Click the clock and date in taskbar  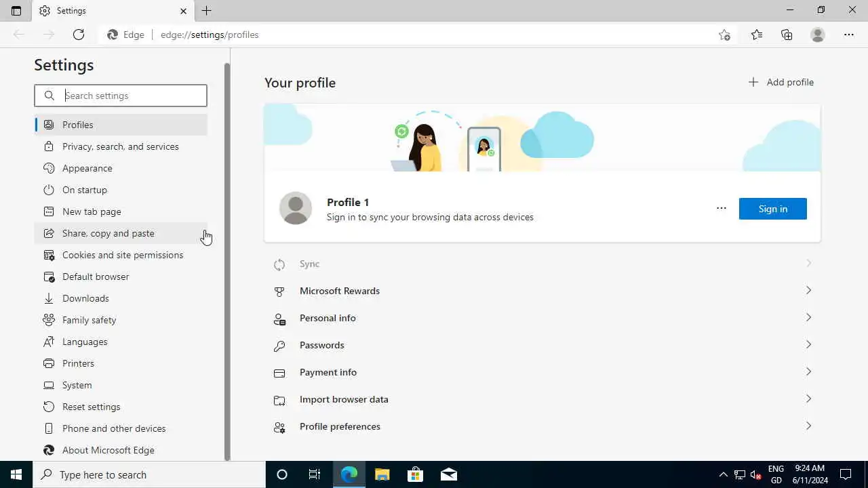click(x=810, y=474)
